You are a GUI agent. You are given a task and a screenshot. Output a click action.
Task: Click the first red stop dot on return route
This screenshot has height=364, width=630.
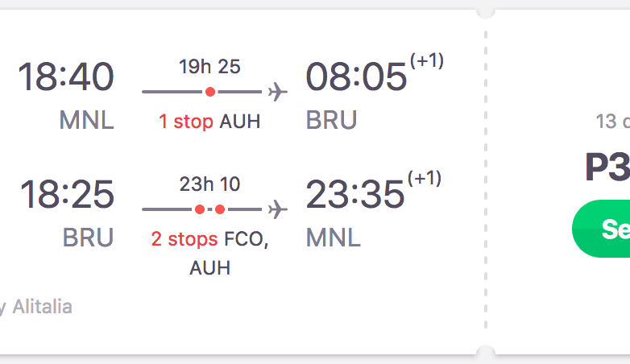[199, 209]
